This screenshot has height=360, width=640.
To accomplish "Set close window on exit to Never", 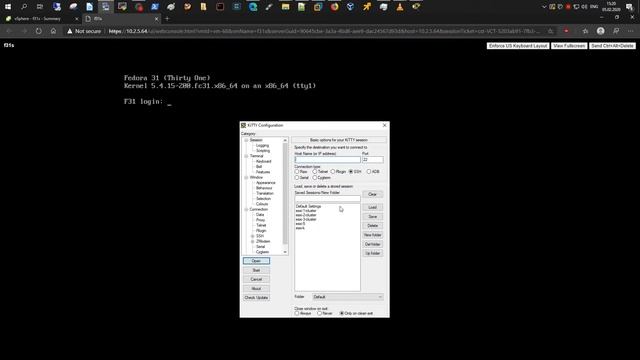I will point(319,313).
